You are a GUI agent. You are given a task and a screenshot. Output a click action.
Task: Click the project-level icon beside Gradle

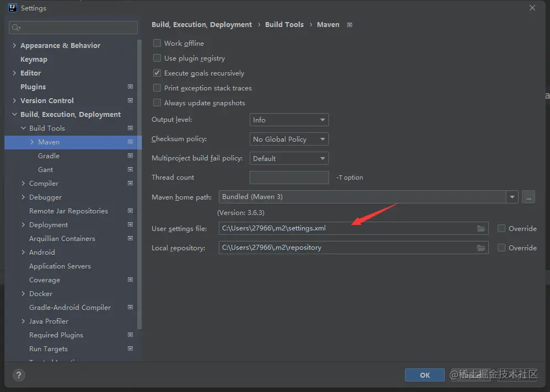pyautogui.click(x=131, y=156)
